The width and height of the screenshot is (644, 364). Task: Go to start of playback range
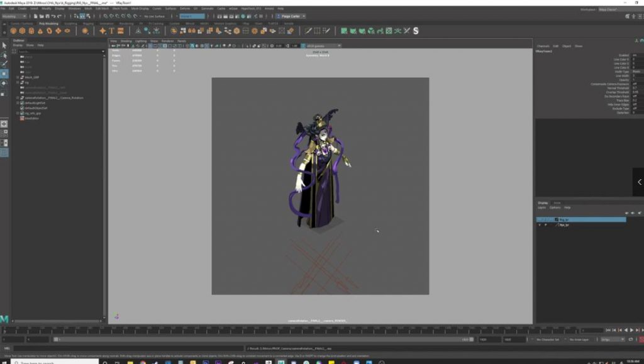click(608, 330)
